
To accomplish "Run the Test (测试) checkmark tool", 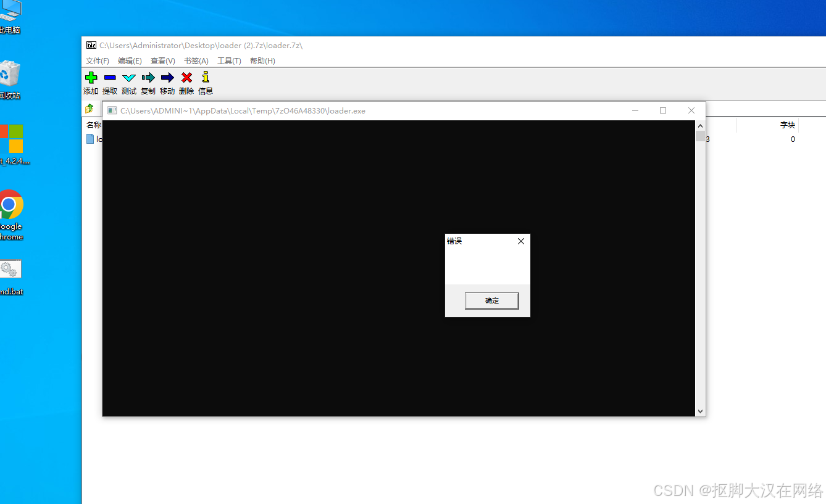I will [x=128, y=78].
